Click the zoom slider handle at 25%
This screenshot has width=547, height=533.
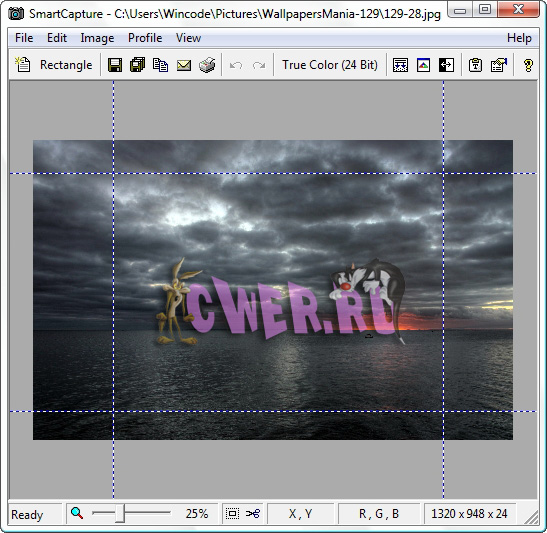click(x=120, y=513)
